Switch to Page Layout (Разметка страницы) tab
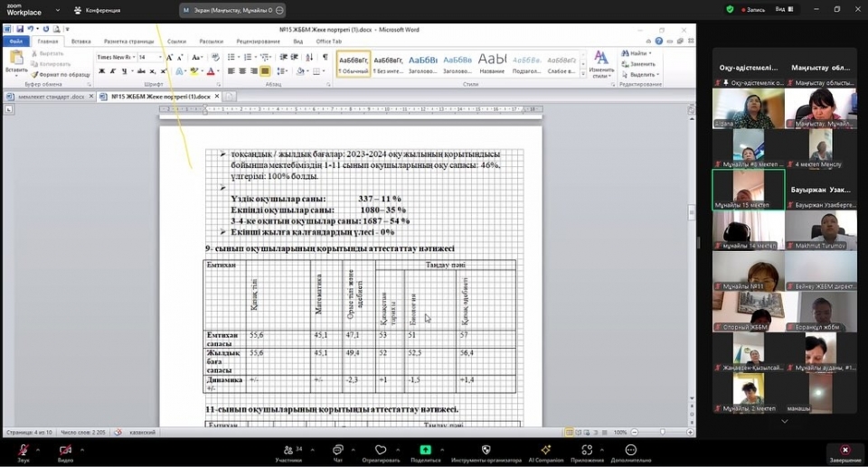This screenshot has width=868, height=467. (129, 42)
